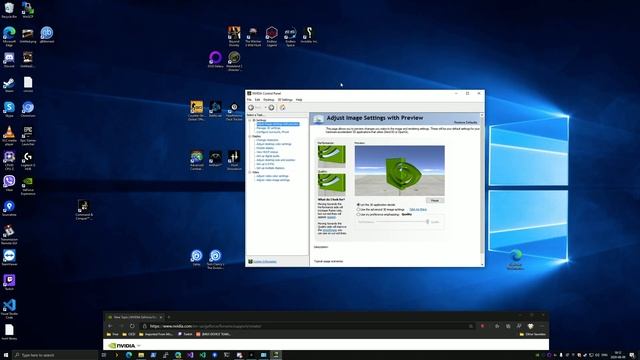
Task: Open Steam desktop shortcut
Action: click(x=9, y=85)
